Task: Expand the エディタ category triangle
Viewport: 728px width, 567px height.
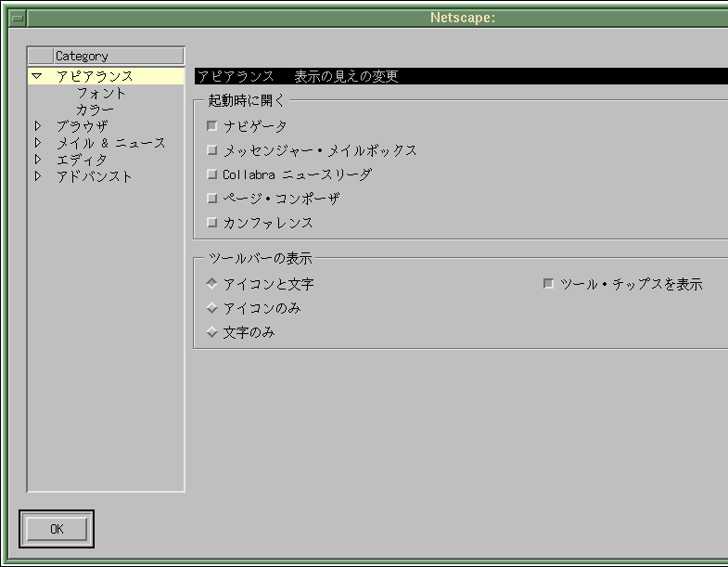Action: (38, 160)
